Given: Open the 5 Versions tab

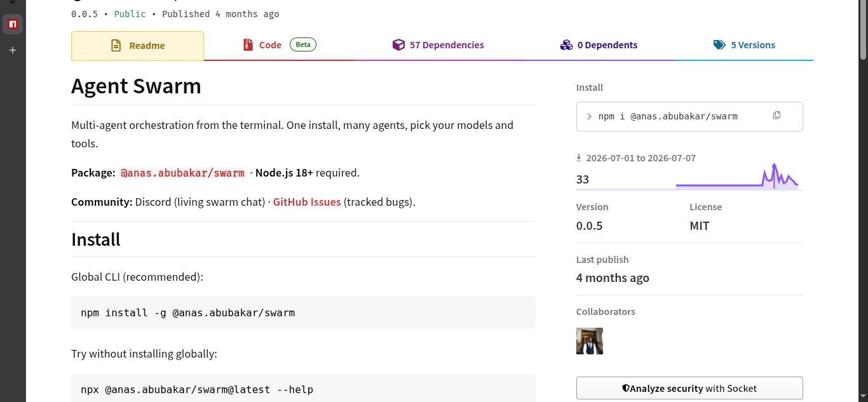Looking at the screenshot, I should (x=744, y=45).
